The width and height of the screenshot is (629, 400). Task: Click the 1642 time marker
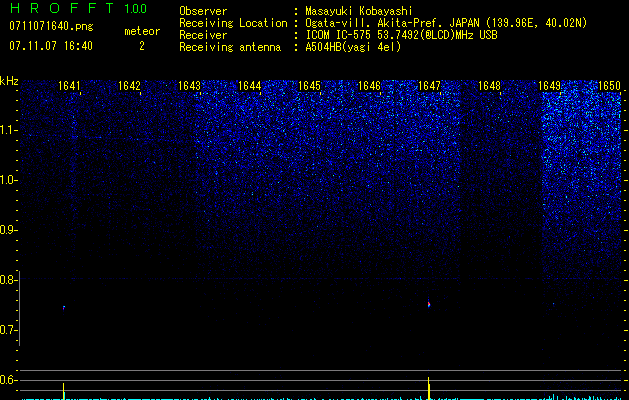coord(129,86)
